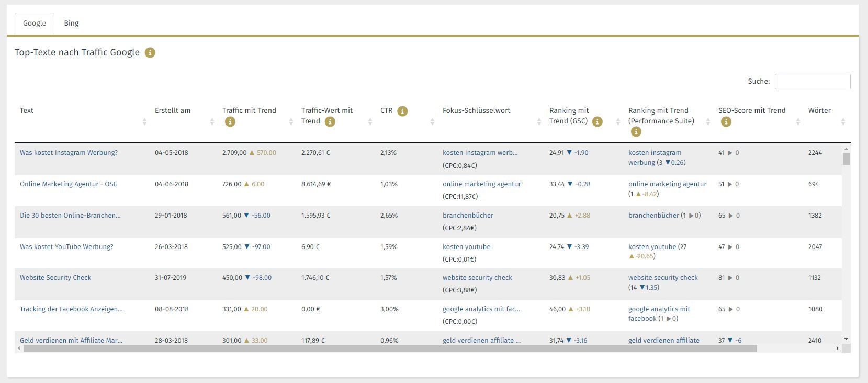
Task: Click info icon under Traffic mit Trend
Action: [230, 122]
